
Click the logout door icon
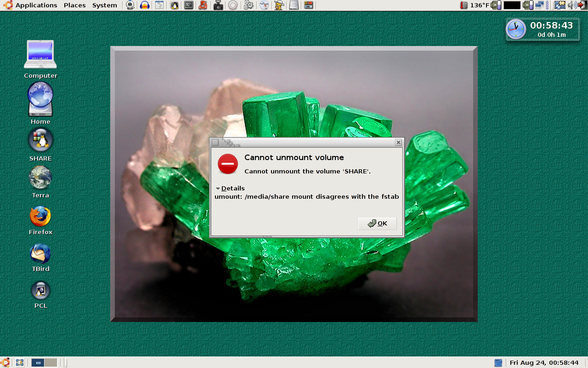tap(582, 5)
